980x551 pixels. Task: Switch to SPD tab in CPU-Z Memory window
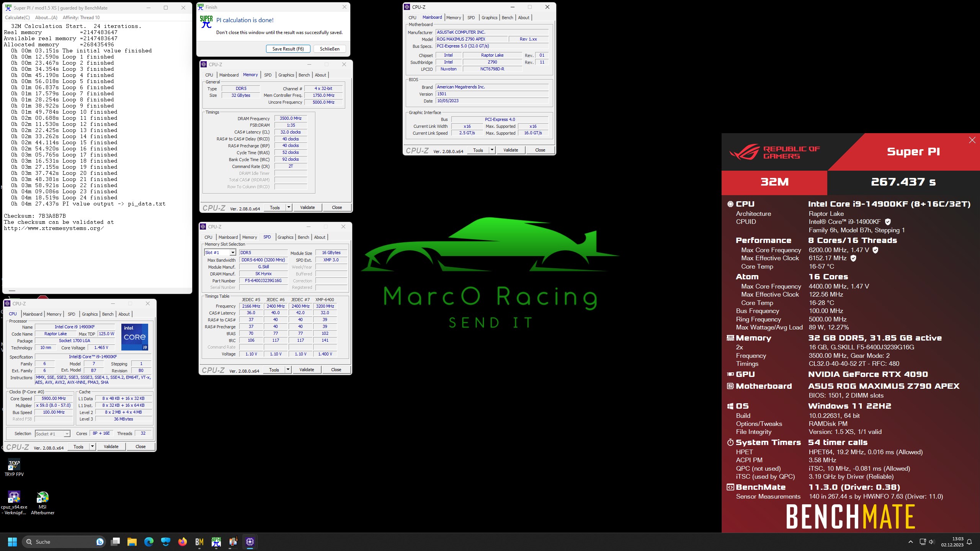point(268,75)
